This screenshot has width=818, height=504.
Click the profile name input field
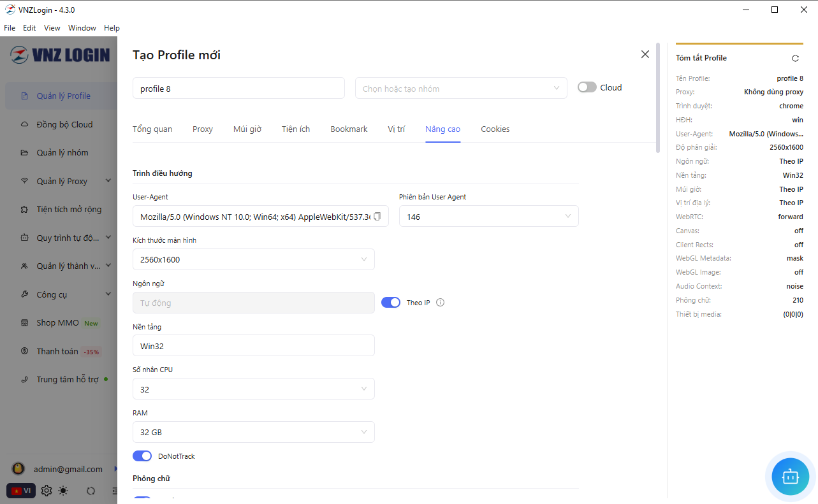point(238,88)
